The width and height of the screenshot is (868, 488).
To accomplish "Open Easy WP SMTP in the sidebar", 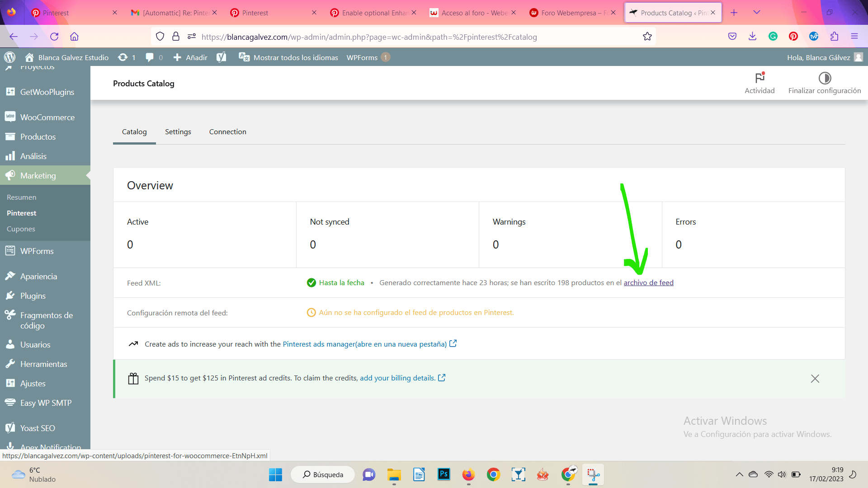I will click(45, 403).
